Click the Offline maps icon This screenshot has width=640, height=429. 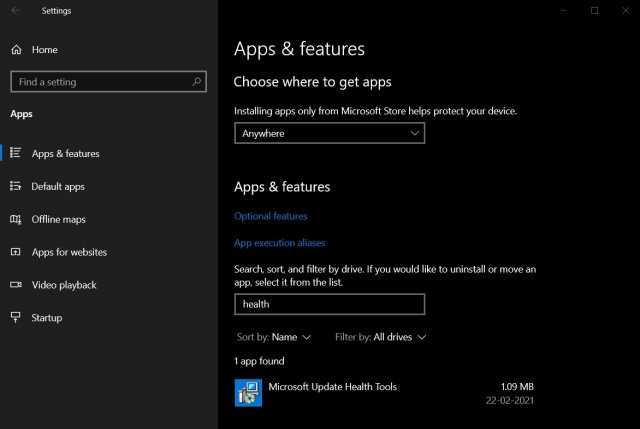tap(16, 220)
